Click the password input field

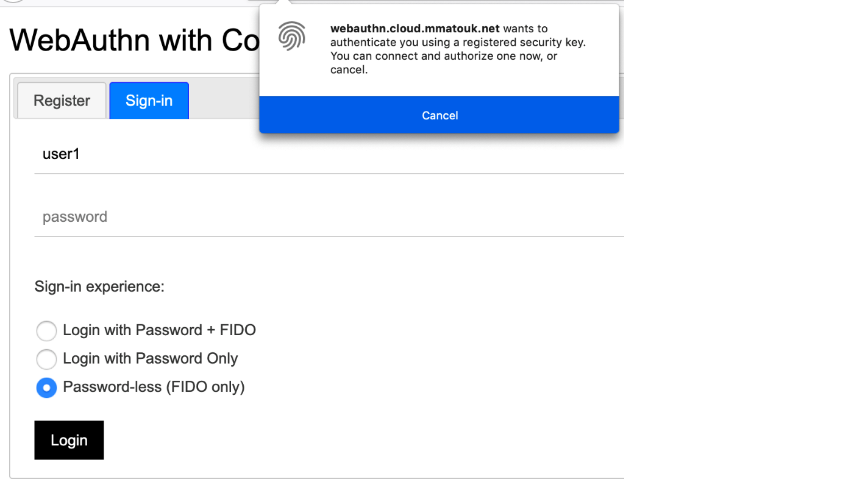coord(244,216)
